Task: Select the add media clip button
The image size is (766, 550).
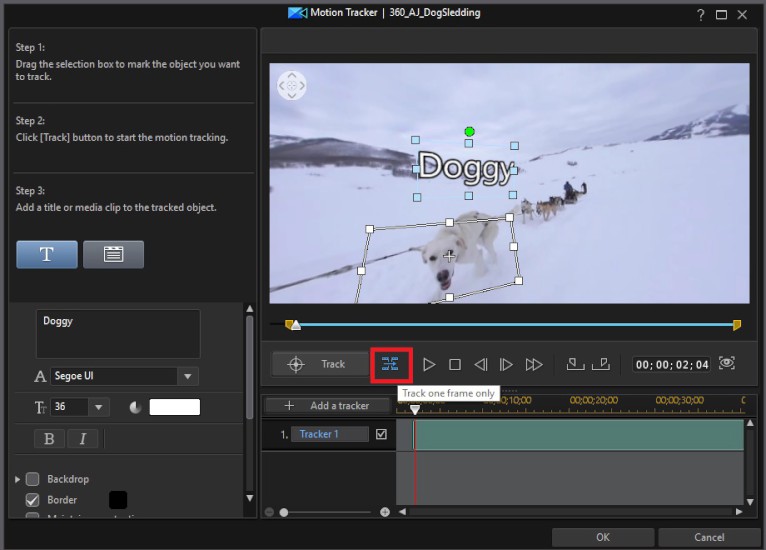Action: (113, 254)
